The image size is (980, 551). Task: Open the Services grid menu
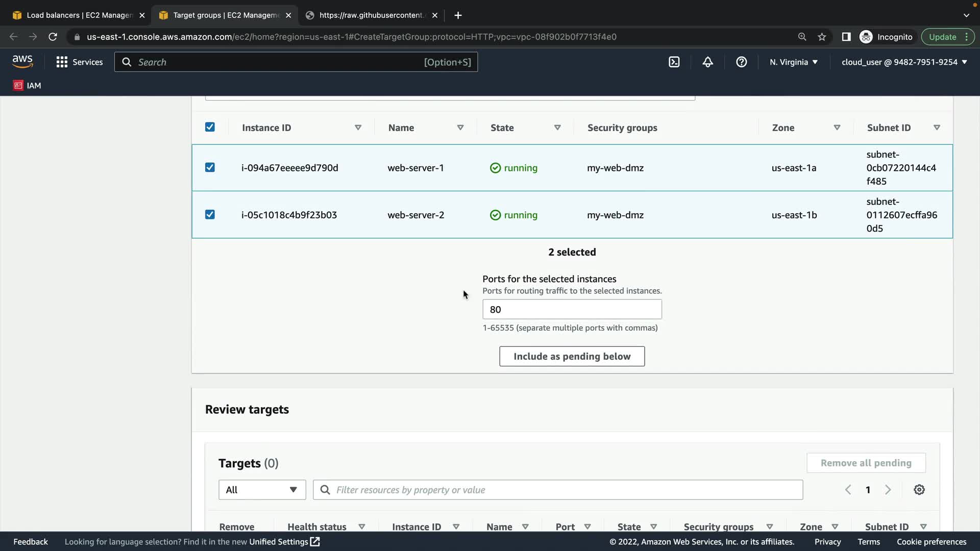[x=79, y=62]
